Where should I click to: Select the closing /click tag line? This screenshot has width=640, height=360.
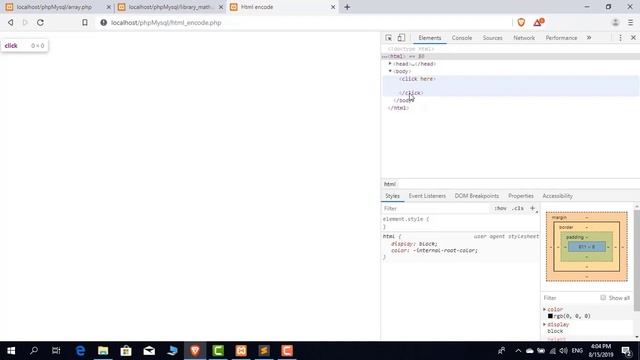point(411,93)
